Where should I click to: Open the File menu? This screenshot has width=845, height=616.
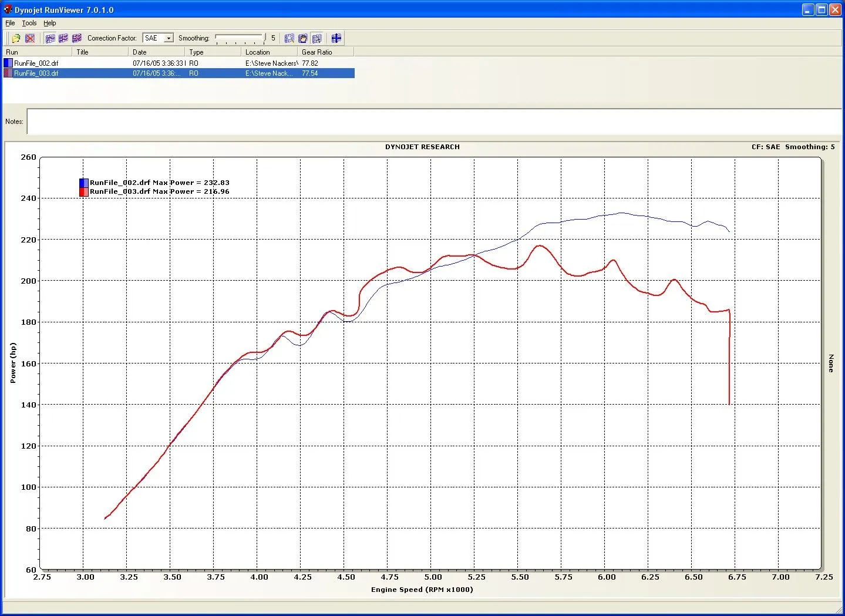coord(10,23)
